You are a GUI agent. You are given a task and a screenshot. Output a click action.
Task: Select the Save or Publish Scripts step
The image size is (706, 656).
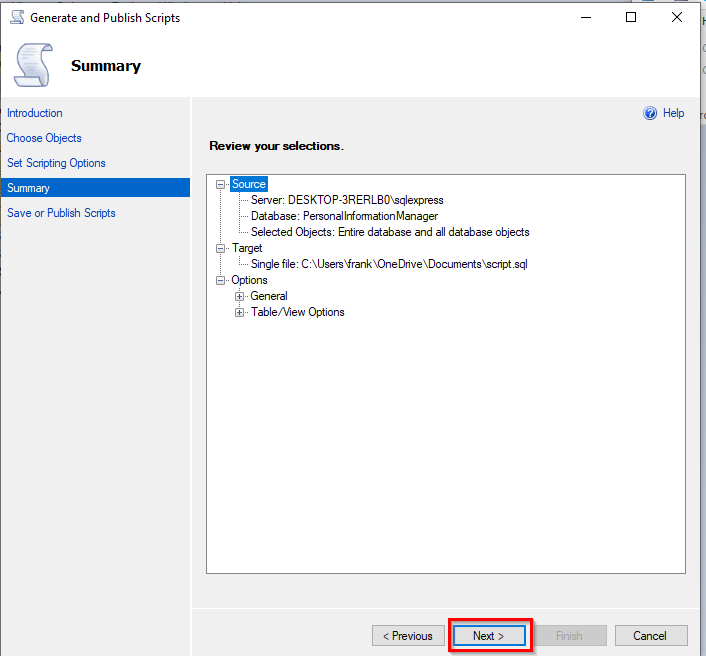click(x=61, y=213)
